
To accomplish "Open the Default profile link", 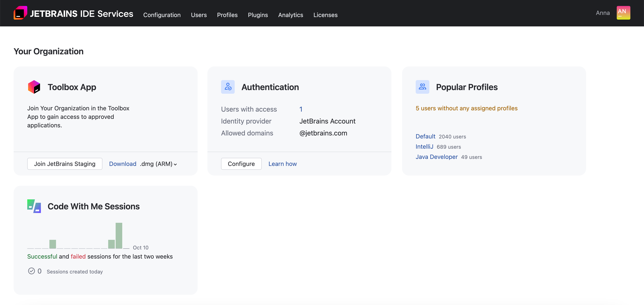I will tap(425, 136).
